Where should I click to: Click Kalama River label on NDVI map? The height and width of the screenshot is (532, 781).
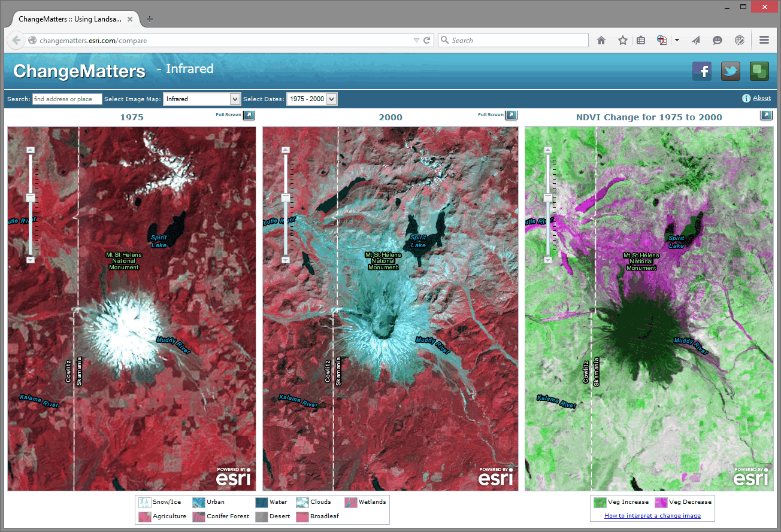point(557,401)
